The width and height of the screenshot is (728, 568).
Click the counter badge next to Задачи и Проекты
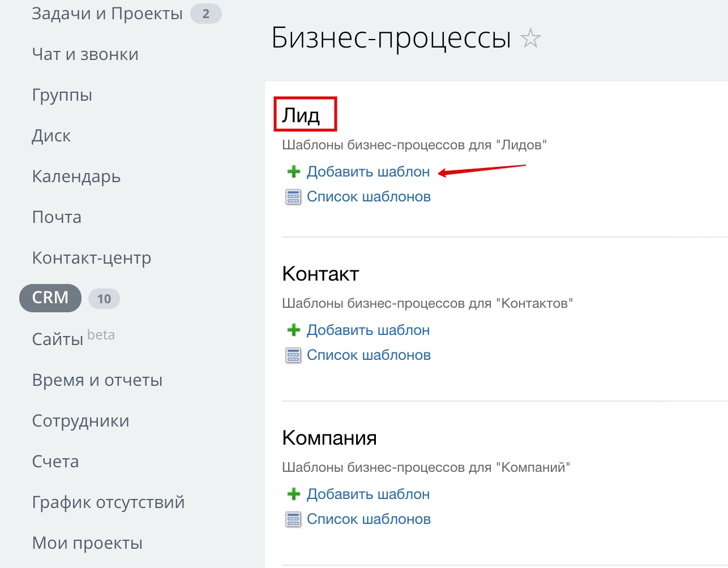205,13
